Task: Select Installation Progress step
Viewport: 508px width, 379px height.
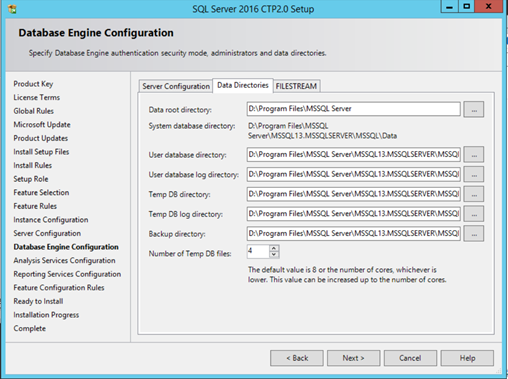Action: (46, 315)
